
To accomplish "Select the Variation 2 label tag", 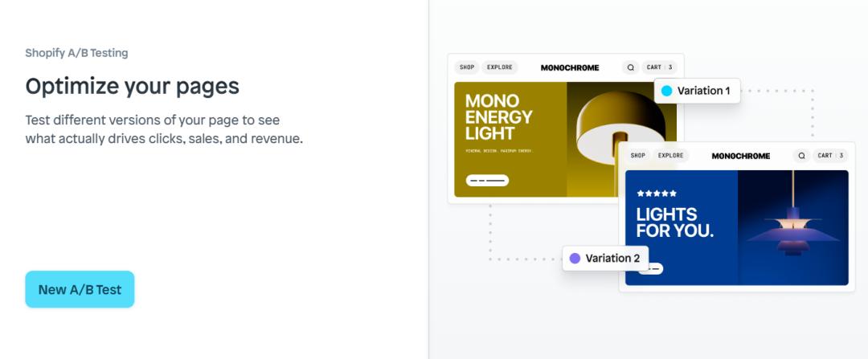I will pos(605,259).
